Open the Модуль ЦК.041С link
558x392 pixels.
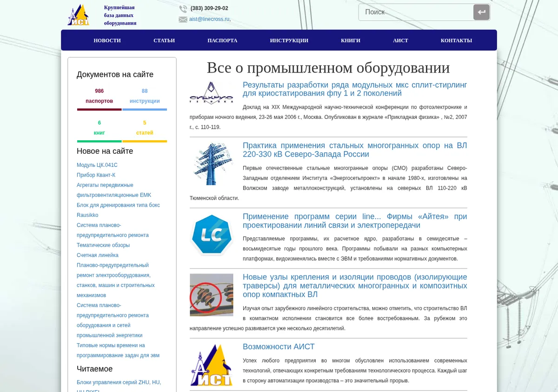(x=97, y=165)
